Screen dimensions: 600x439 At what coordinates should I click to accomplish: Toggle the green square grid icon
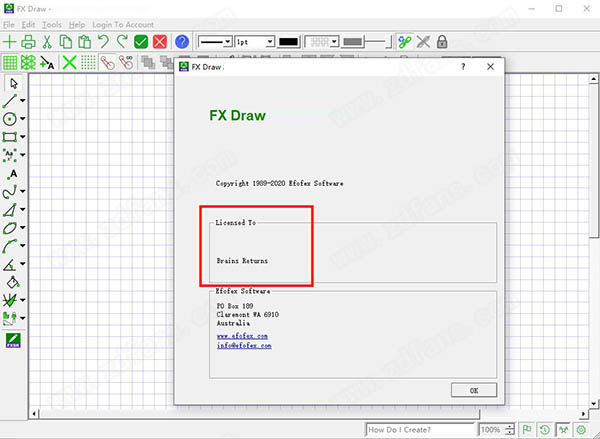coord(10,62)
